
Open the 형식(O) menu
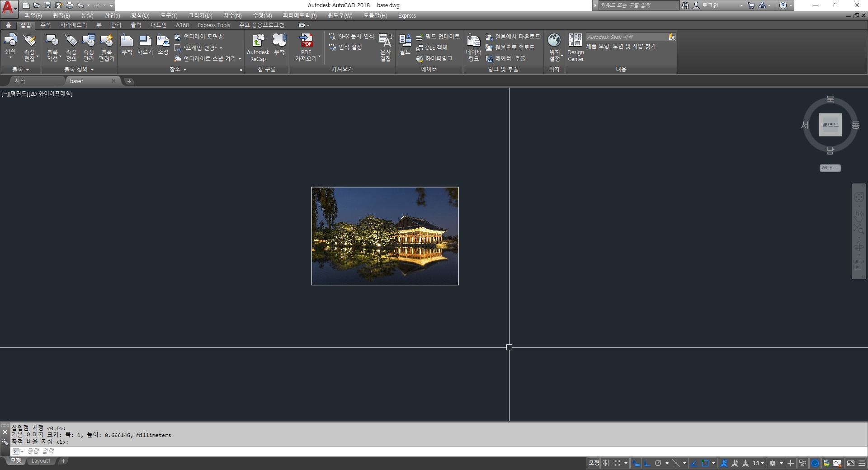point(140,15)
